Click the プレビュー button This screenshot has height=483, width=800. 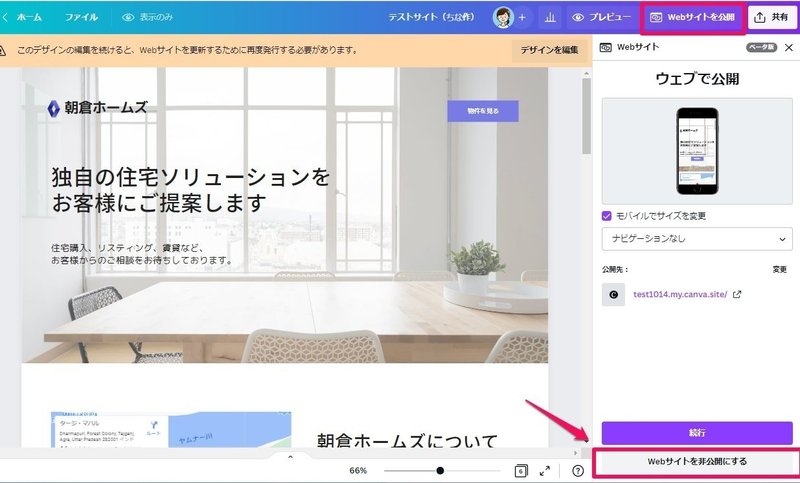(x=602, y=17)
